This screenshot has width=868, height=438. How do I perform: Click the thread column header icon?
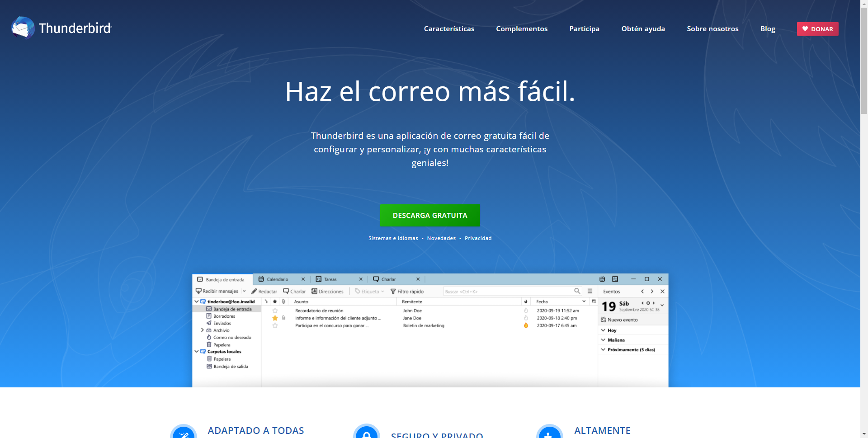(266, 301)
